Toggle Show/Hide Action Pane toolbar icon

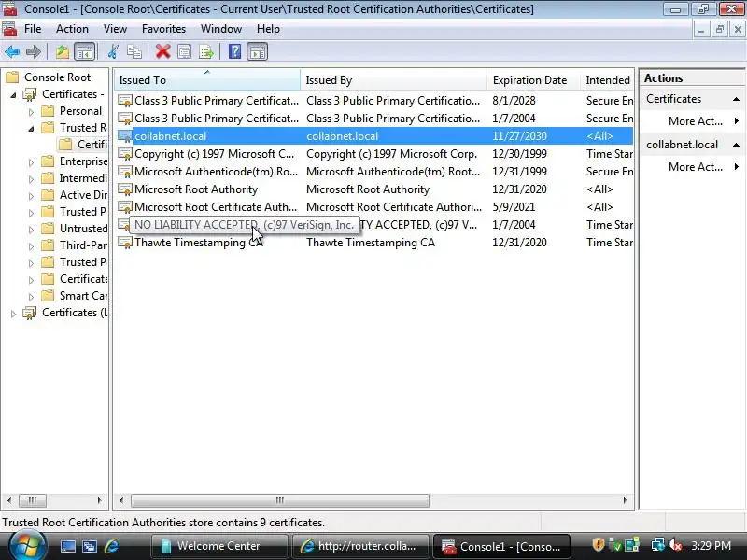[258, 51]
